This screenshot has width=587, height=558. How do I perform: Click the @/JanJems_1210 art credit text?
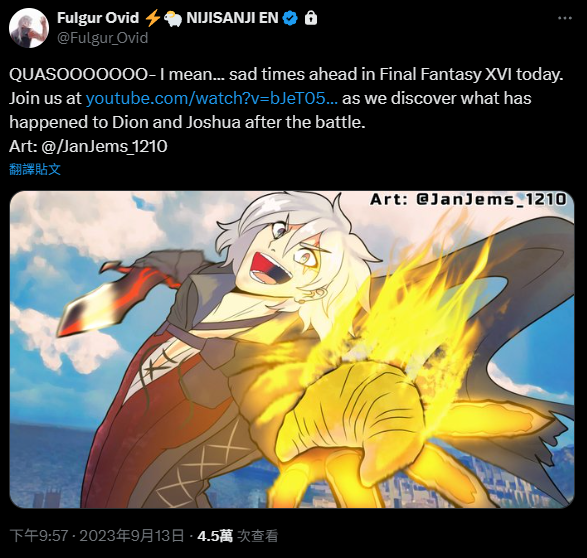pos(104,146)
